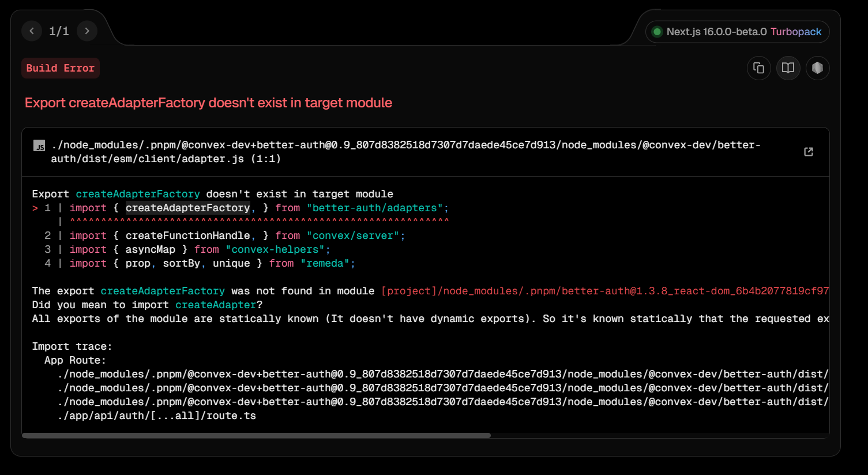Click the "remeda" import string
Screen dimensions: 868x475
click(x=325, y=263)
